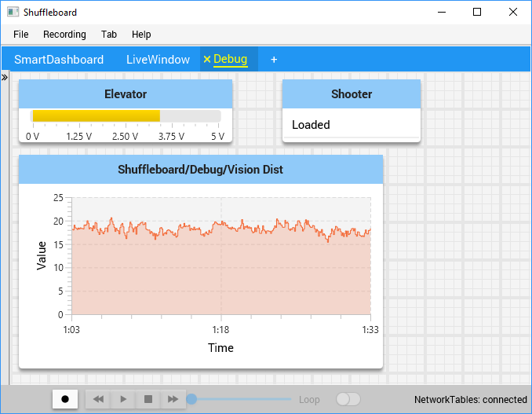532x414 pixels.
Task: Toggle the Loop switch
Action: (348, 399)
